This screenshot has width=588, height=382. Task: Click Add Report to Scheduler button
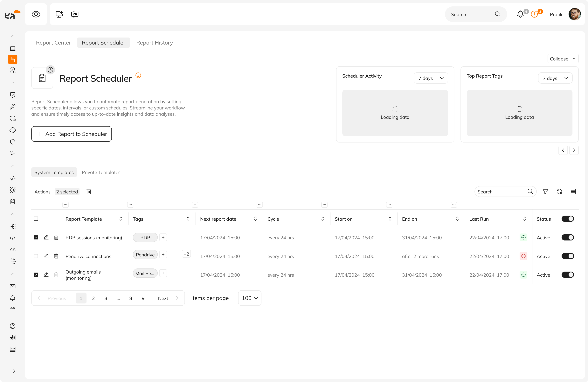tap(71, 134)
